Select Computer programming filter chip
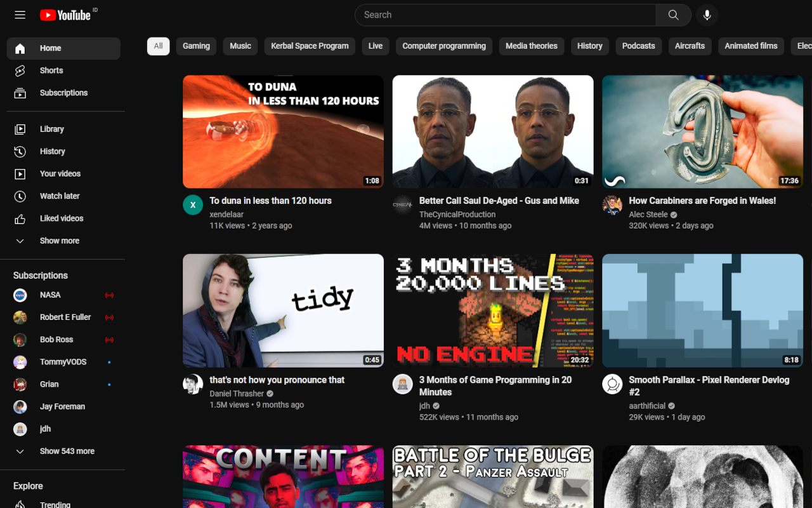This screenshot has width=812, height=508. 444,46
